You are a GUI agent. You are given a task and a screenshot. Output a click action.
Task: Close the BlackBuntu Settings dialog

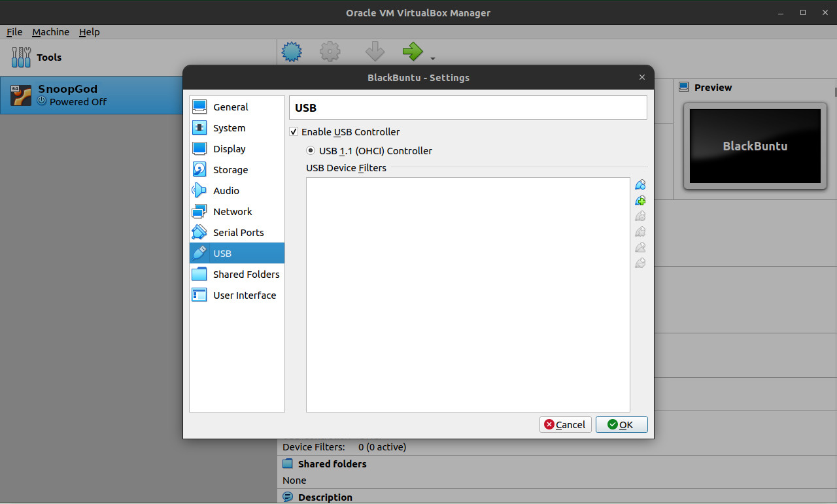[642, 77]
